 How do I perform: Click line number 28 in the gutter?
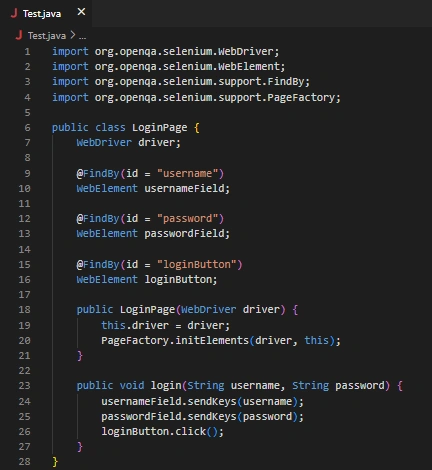(24, 462)
